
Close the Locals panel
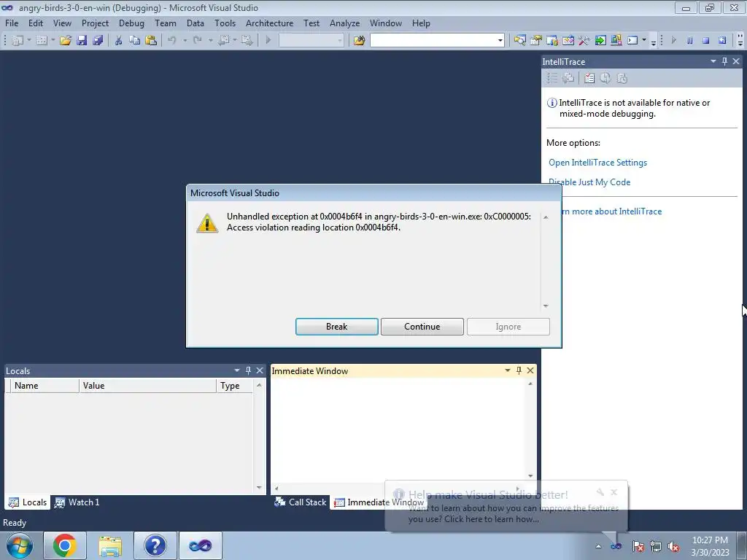point(260,370)
